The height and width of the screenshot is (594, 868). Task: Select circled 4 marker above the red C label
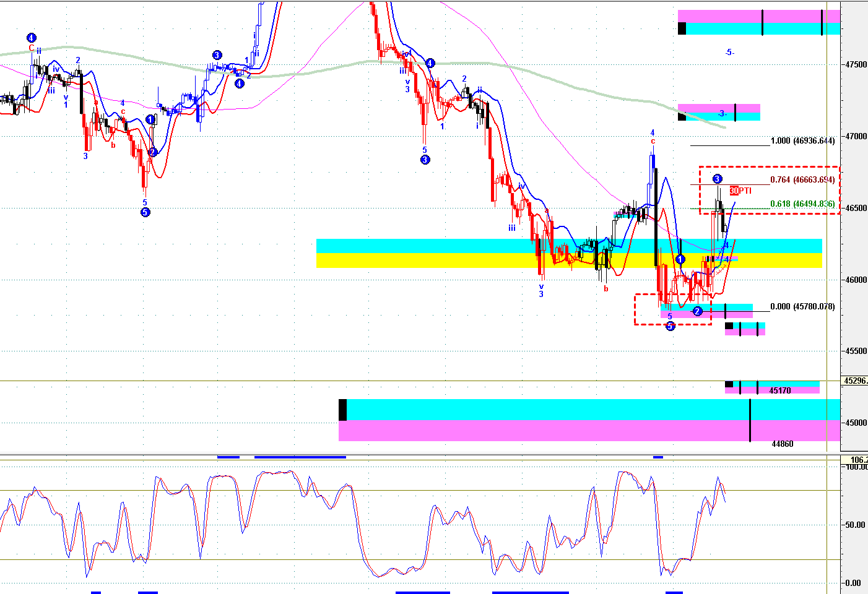(32, 37)
